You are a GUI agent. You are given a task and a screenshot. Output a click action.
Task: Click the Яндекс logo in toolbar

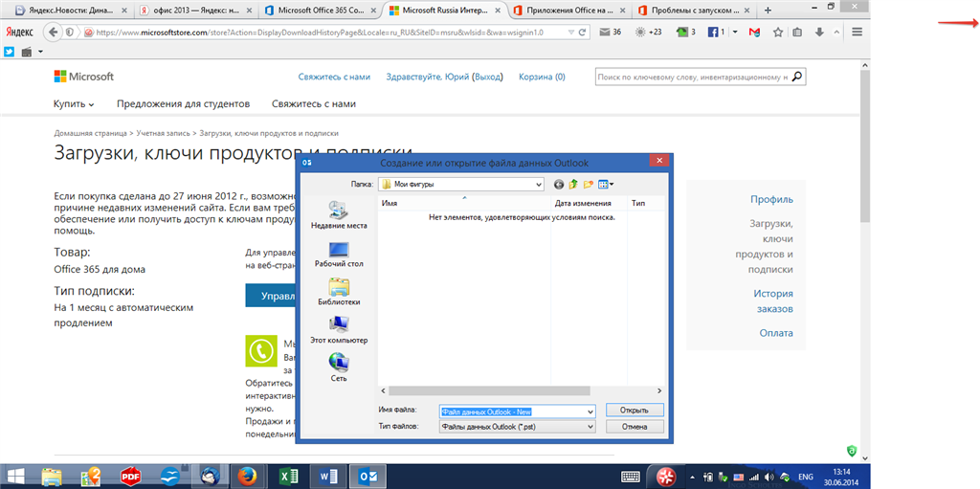click(x=22, y=32)
